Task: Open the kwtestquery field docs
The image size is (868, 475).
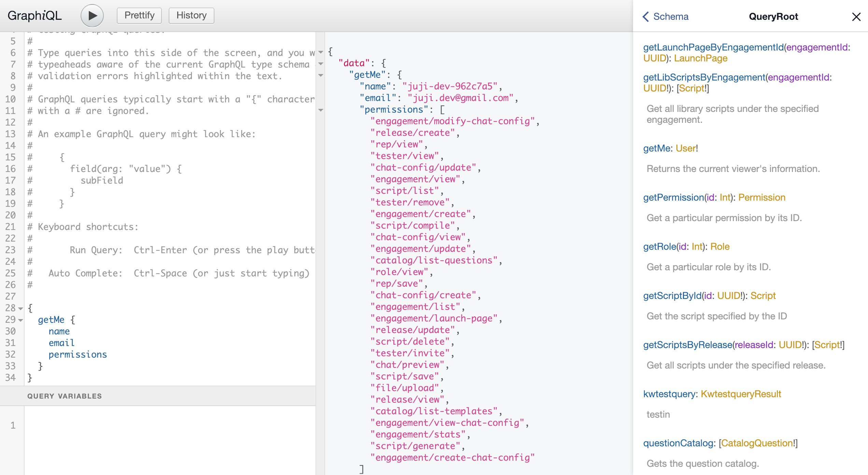Action: click(x=669, y=394)
